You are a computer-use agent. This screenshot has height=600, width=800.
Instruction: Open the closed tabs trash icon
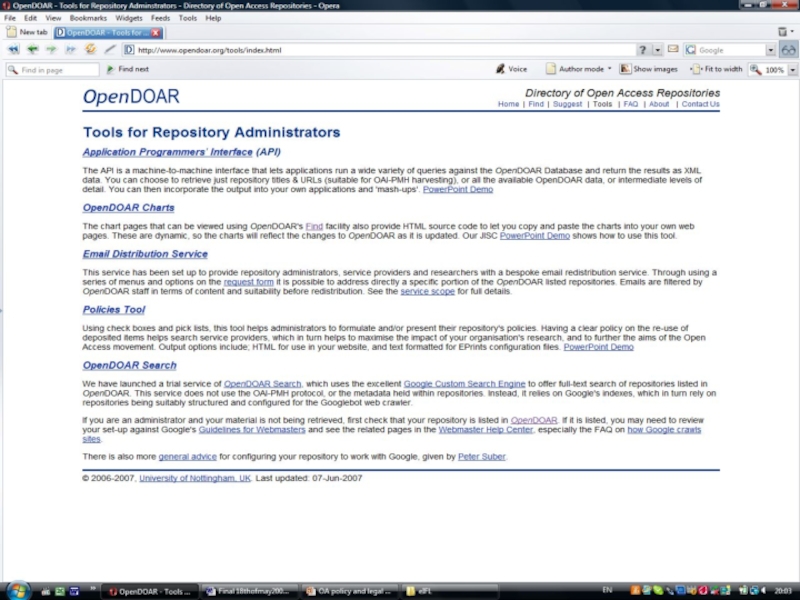pos(782,32)
